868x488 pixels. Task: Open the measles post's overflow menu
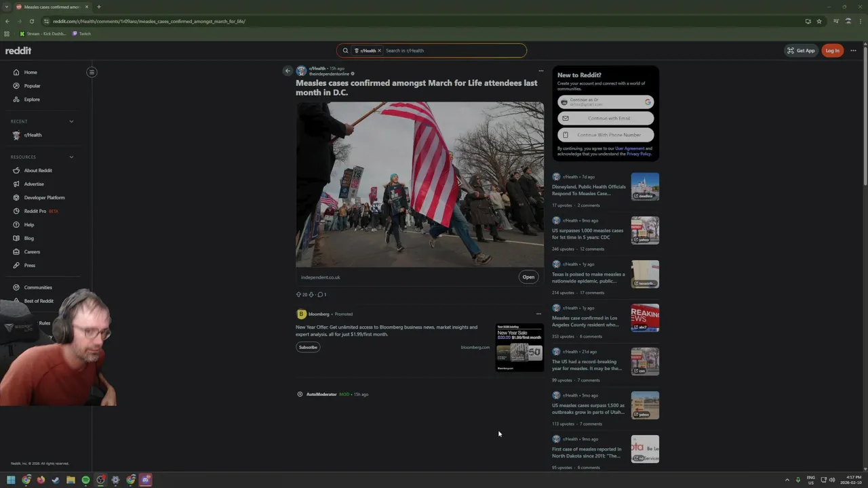tap(540, 70)
